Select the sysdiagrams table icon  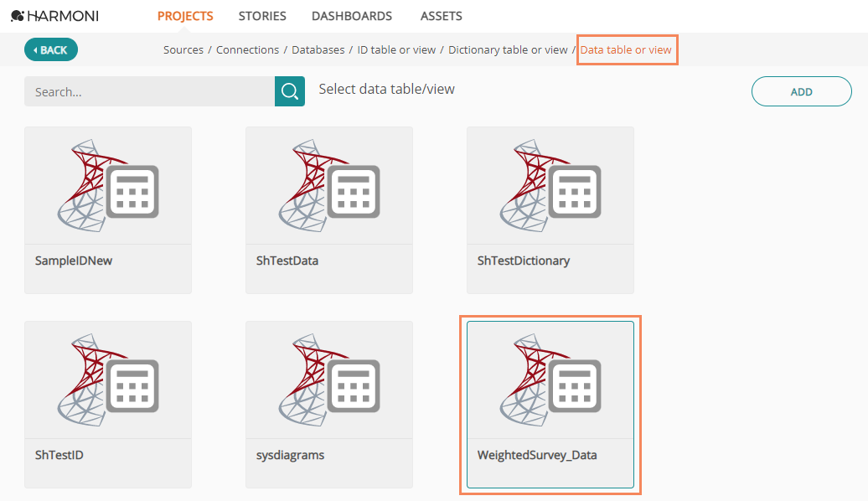coord(328,380)
